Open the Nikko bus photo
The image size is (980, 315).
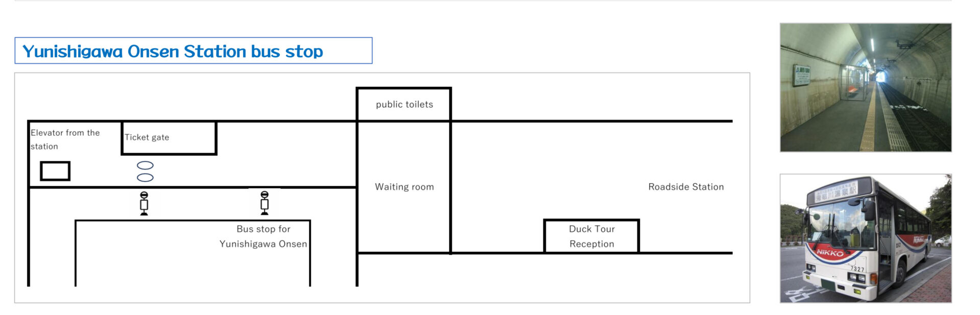pyautogui.click(x=865, y=238)
